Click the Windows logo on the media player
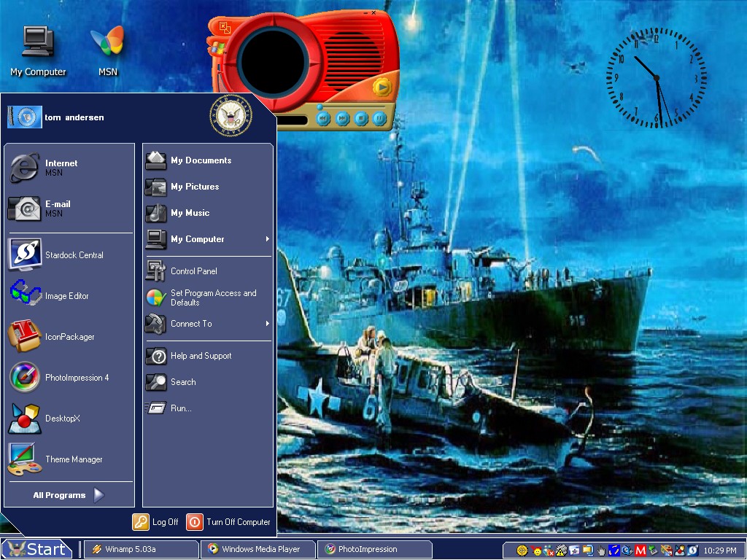 [x=217, y=48]
